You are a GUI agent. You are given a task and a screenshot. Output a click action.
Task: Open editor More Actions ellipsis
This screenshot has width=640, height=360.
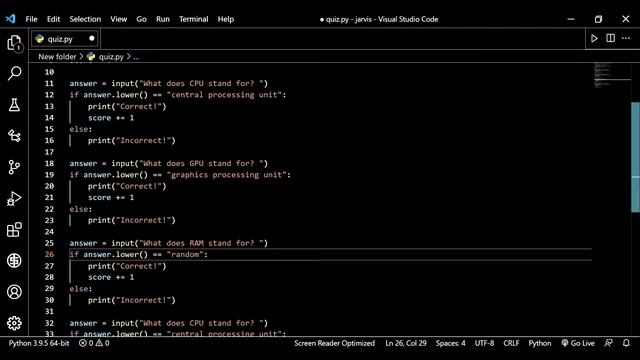coord(626,38)
